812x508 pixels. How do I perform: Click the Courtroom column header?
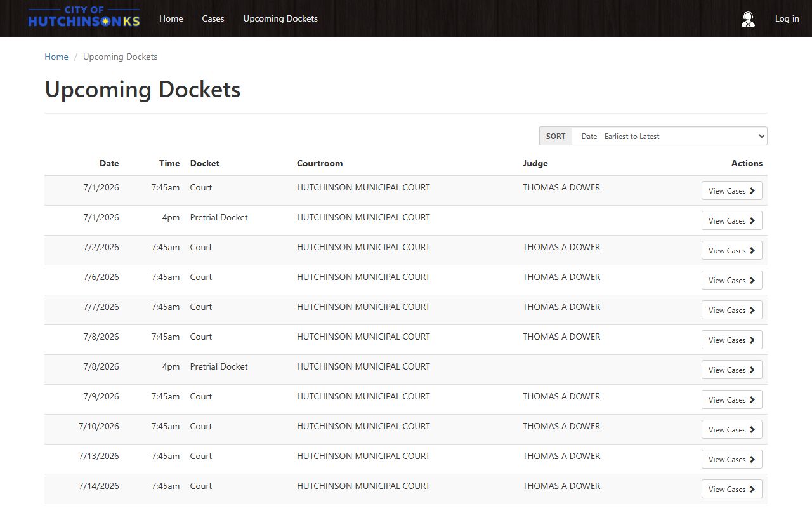(x=320, y=163)
